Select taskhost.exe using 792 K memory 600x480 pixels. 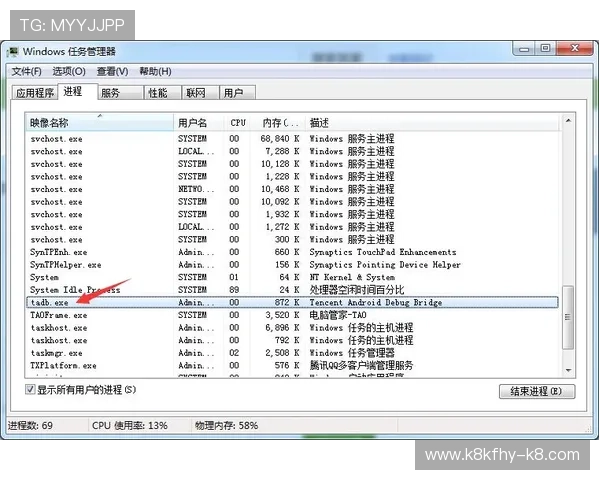point(292,340)
